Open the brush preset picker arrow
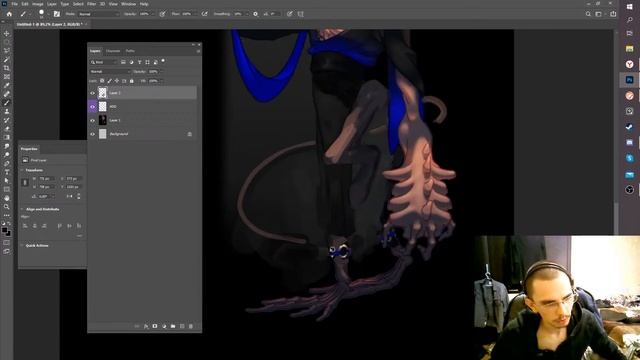This screenshot has width=640, height=360. pyautogui.click(x=48, y=14)
